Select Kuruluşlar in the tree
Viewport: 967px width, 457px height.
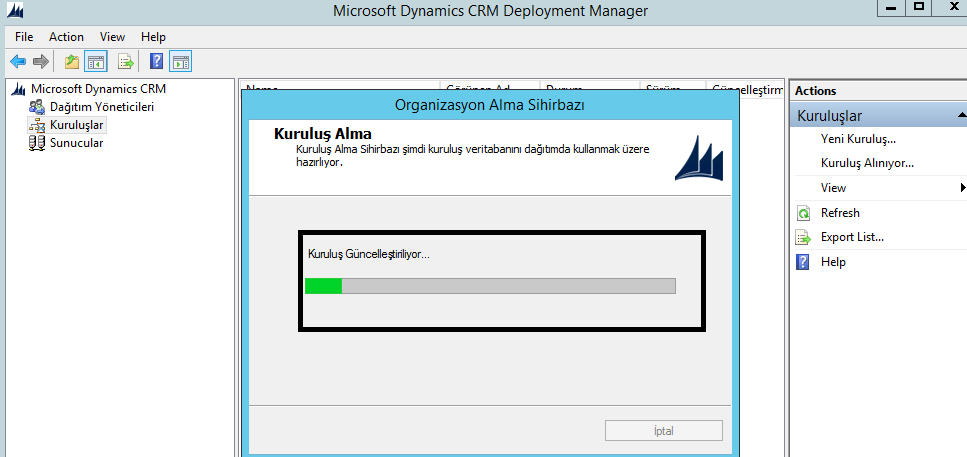pyautogui.click(x=77, y=125)
